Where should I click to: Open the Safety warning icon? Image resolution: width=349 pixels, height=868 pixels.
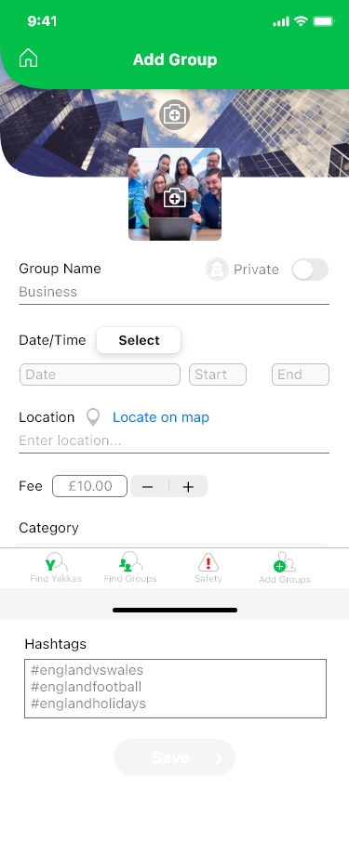[x=208, y=568]
